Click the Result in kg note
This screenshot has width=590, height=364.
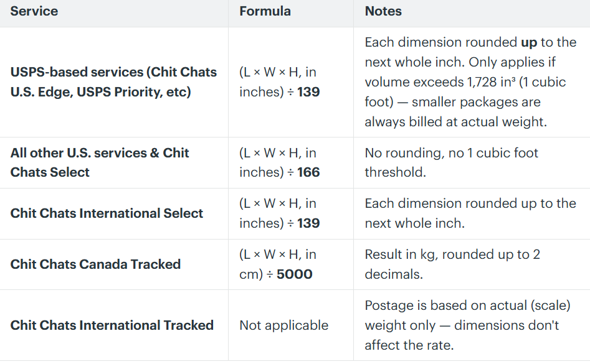[452, 264]
